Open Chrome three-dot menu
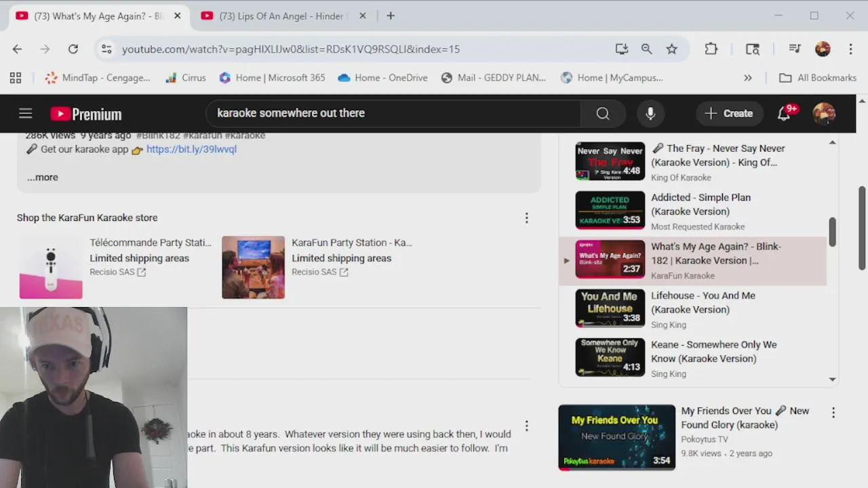 (x=850, y=49)
